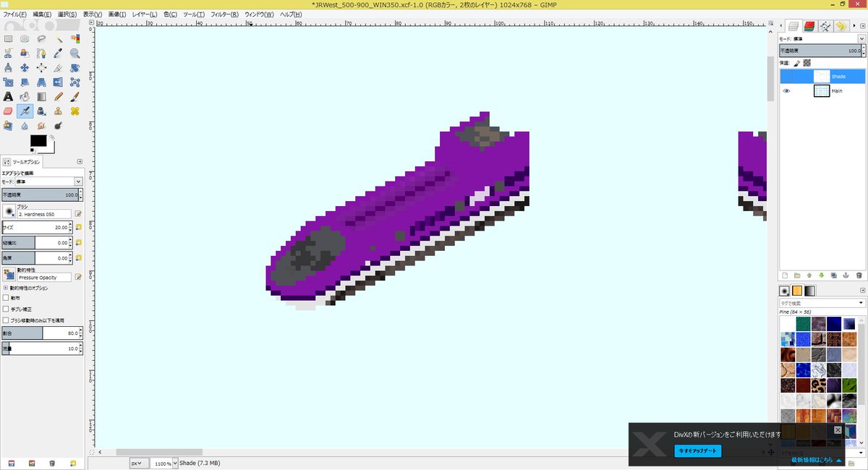Toggle visibility eye of Main layer

(x=786, y=91)
